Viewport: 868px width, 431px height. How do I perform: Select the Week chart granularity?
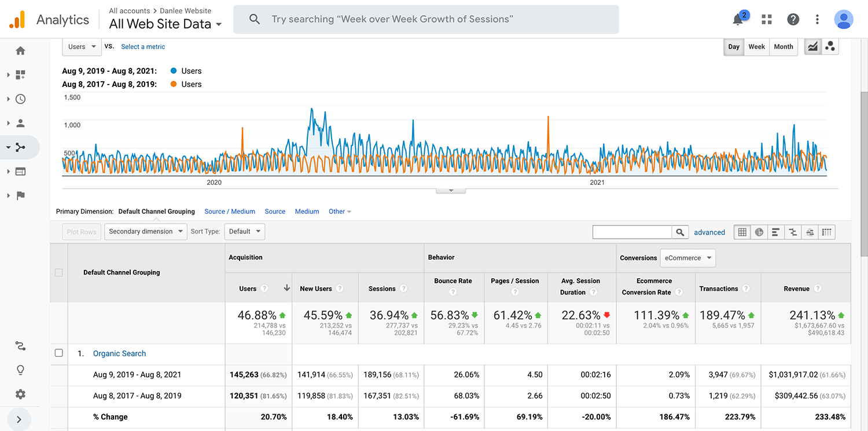point(756,47)
